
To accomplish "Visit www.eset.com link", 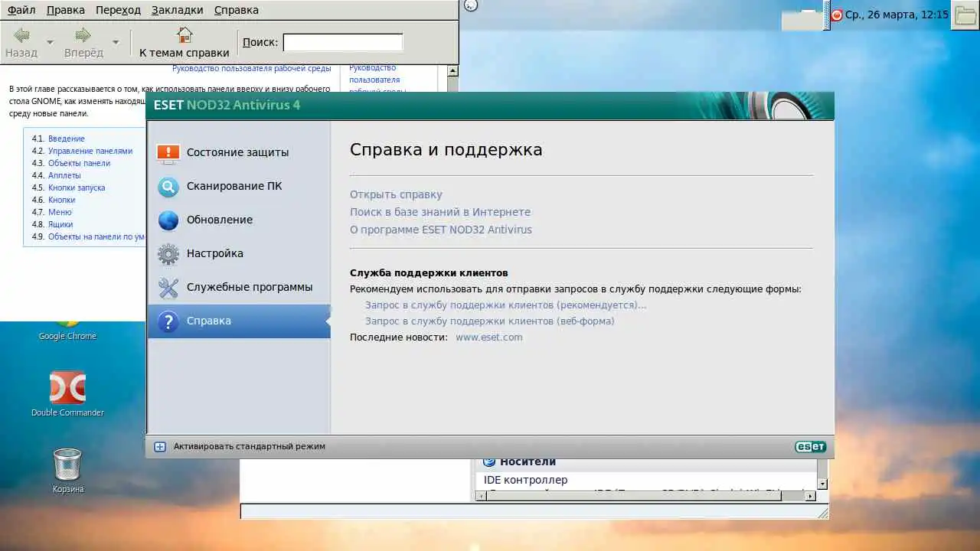I will coord(489,337).
